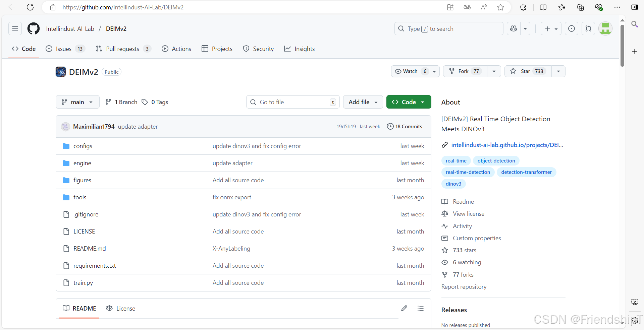Open the intellindust-ai-lab.github.io project link
Viewport: 644px width, 330px height.
click(507, 145)
